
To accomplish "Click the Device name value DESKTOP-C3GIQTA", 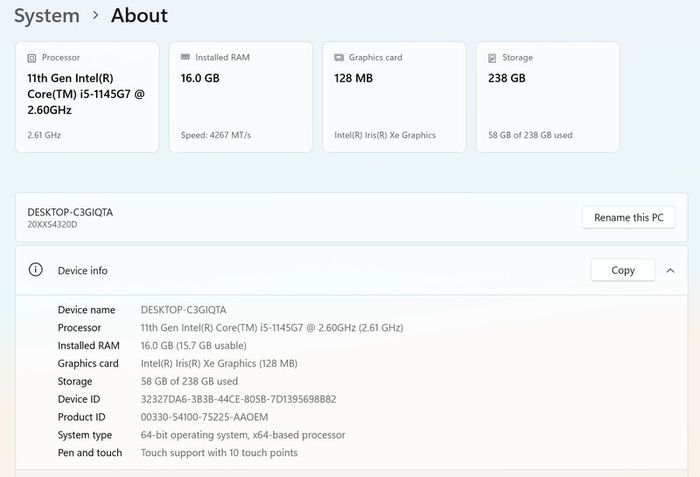I will click(183, 310).
